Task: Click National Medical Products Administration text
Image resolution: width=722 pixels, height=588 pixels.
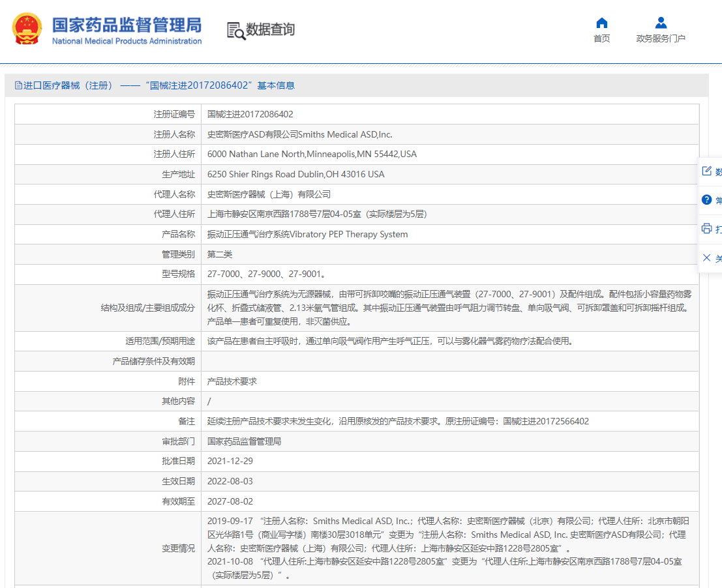Action: pos(127,41)
